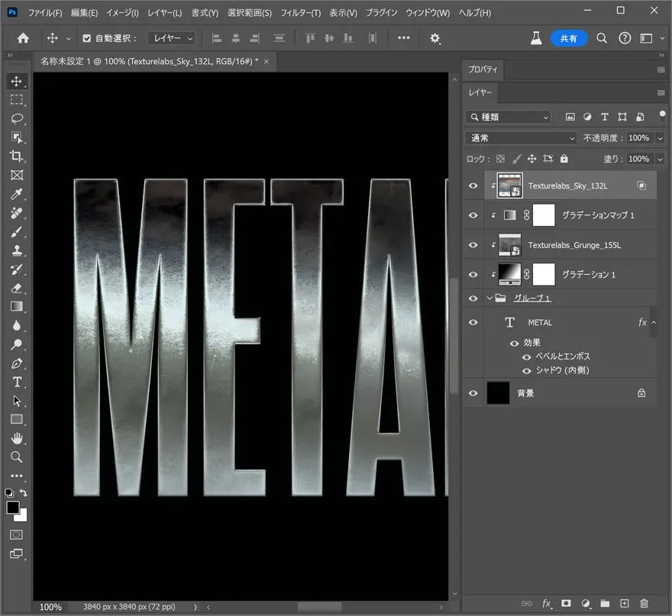Toggle visibility of シャドウ (内側) effect
672x616 pixels.
tap(527, 371)
